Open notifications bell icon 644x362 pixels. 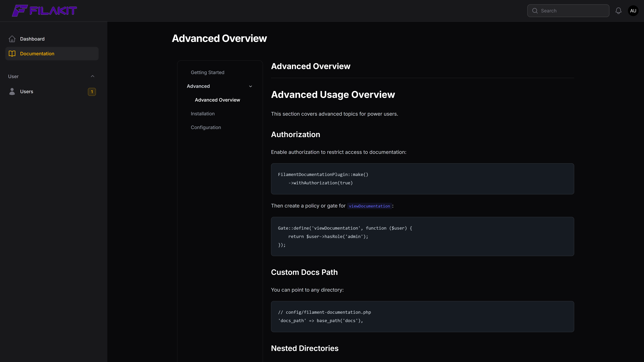[x=619, y=11]
